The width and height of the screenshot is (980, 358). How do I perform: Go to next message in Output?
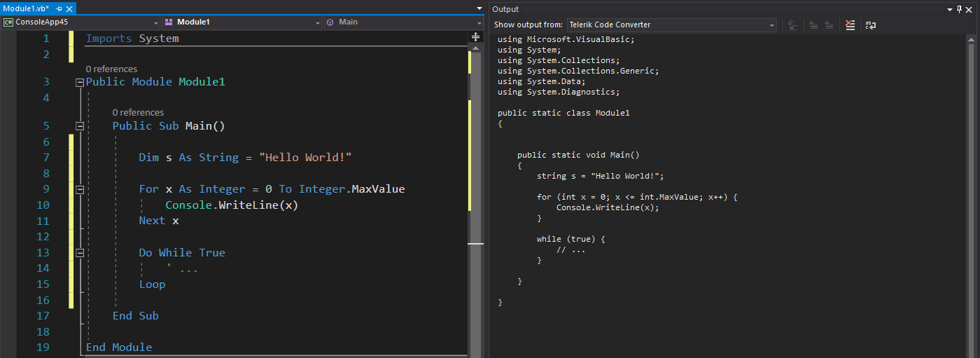(829, 25)
